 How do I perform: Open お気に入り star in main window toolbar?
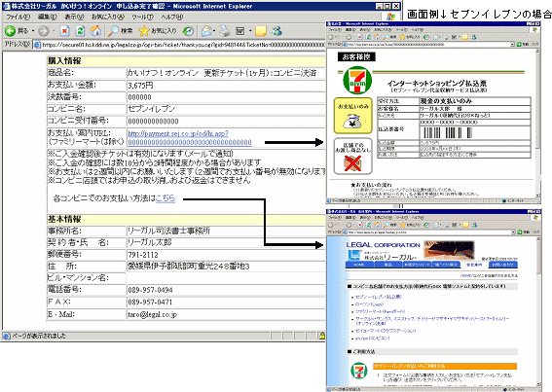[158, 31]
